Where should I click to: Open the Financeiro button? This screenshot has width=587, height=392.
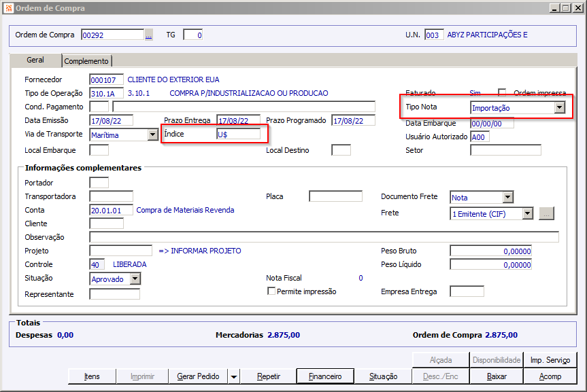coord(325,376)
